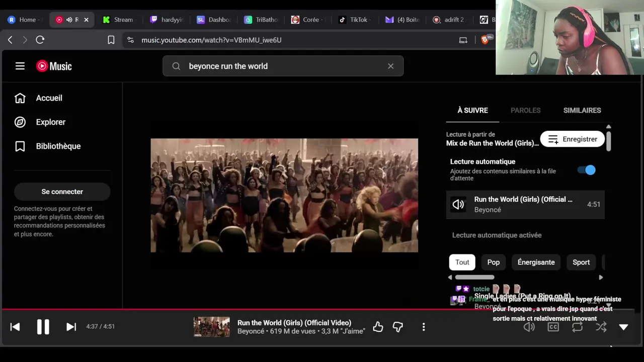This screenshot has width=644, height=362.
Task: Mute the YouTube Music tab via speaker icon
Action: [69, 20]
